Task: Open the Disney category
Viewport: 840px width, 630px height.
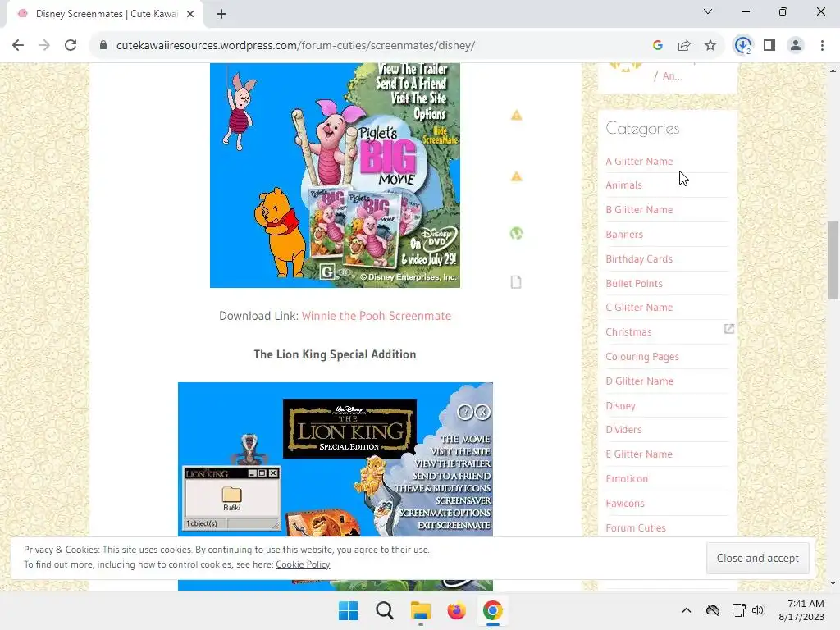Action: (620, 405)
